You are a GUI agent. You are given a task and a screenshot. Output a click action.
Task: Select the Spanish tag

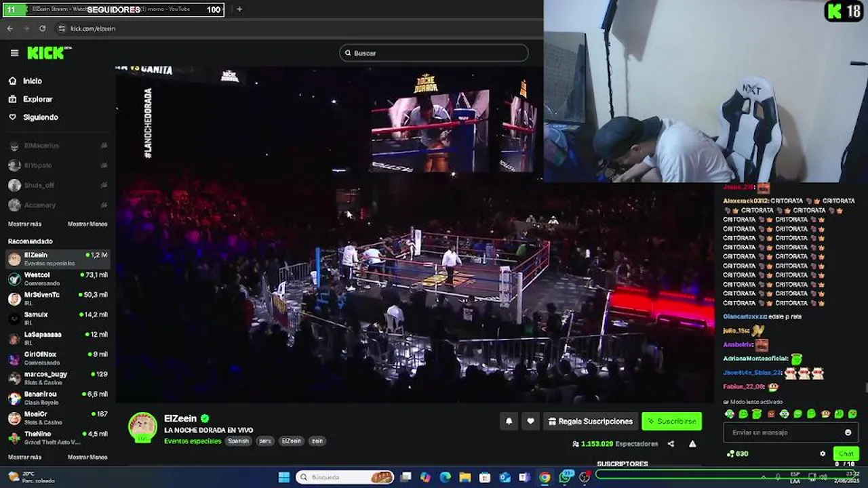[x=239, y=441]
